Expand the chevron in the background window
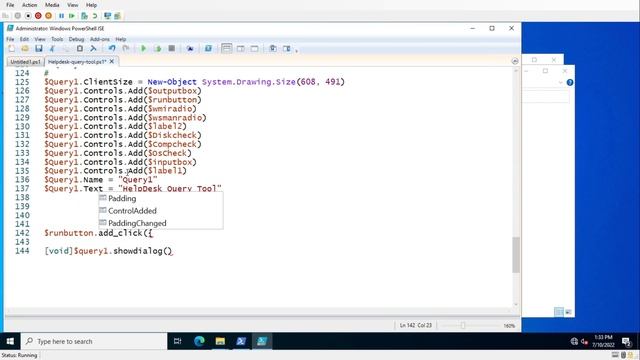640x360 pixels. [x=560, y=82]
